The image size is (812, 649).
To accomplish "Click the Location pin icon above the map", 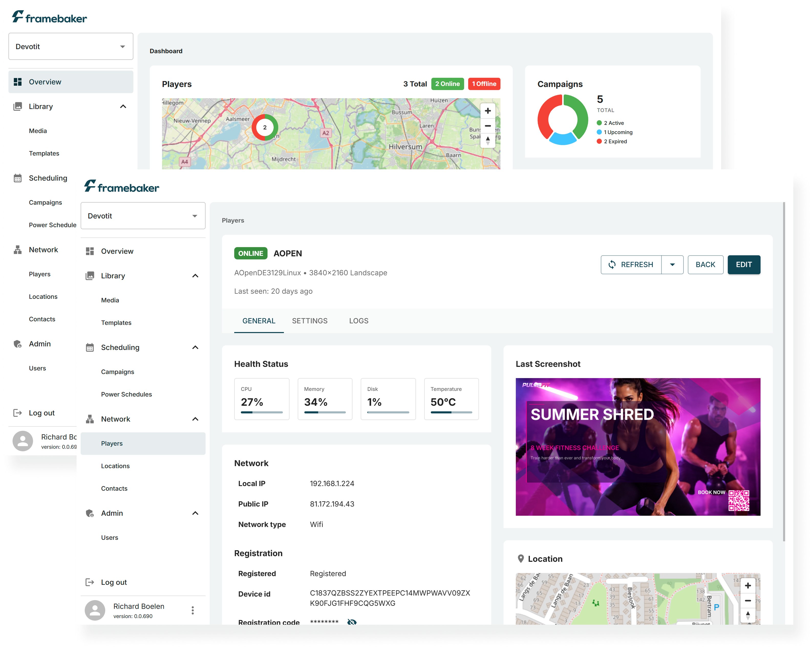I will (521, 559).
